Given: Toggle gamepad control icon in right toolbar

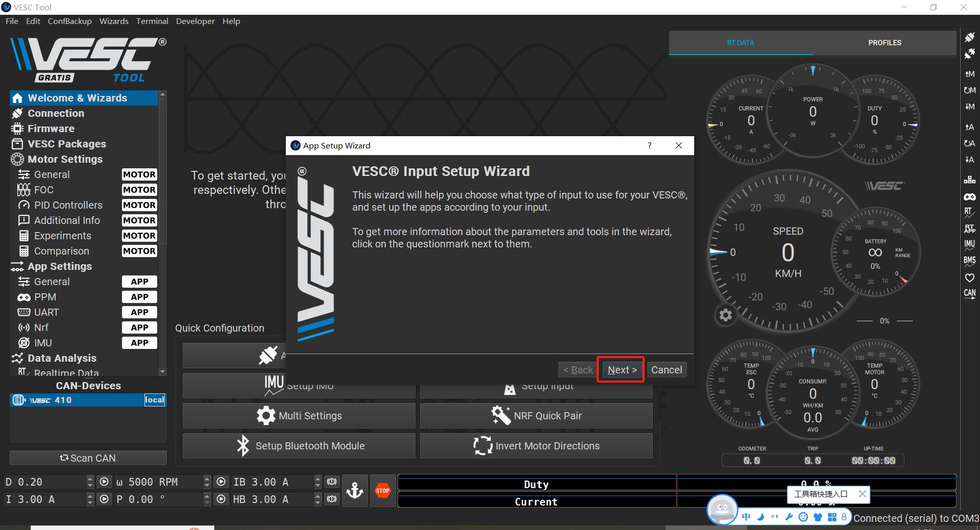Looking at the screenshot, I should tap(969, 196).
